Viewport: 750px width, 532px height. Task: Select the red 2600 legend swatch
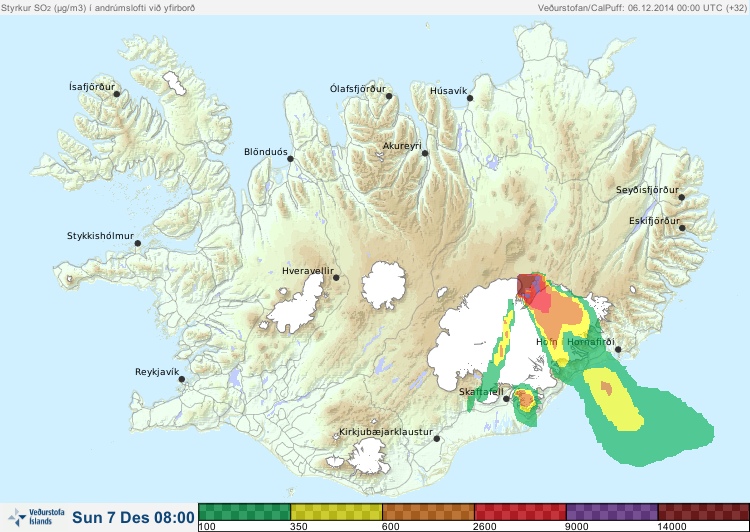520,512
